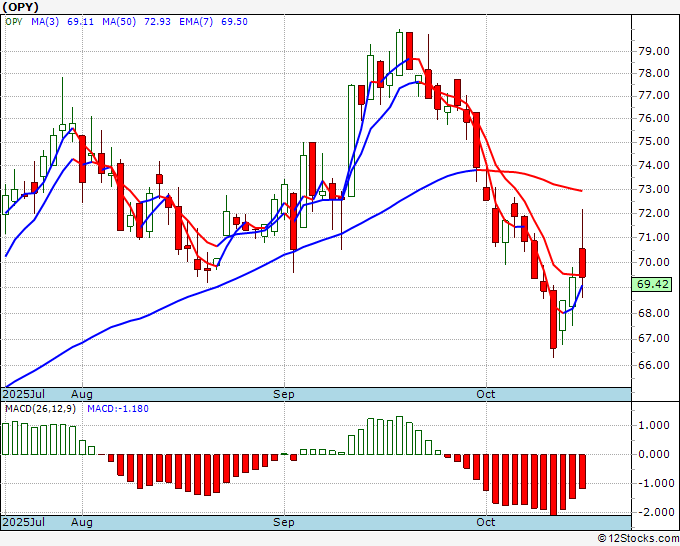Screen dimensions: 680x546
Task: Select the MA(50) legend label
Action: pyautogui.click(x=119, y=22)
